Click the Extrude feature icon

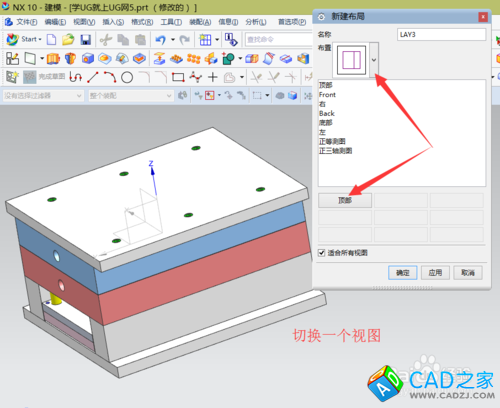click(53, 59)
